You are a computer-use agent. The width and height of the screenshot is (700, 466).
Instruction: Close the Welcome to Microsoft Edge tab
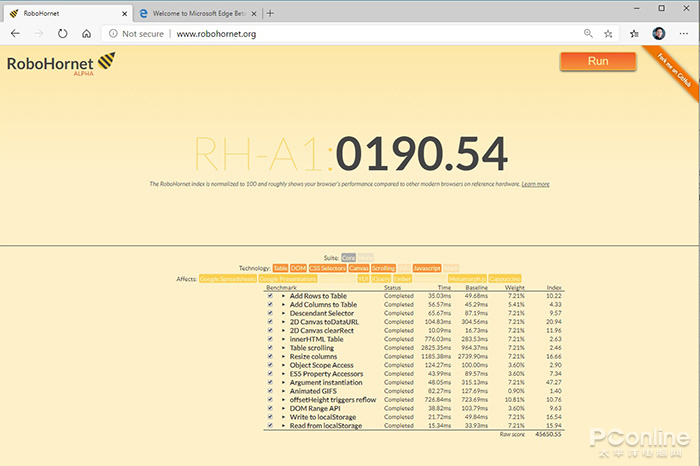pos(254,14)
